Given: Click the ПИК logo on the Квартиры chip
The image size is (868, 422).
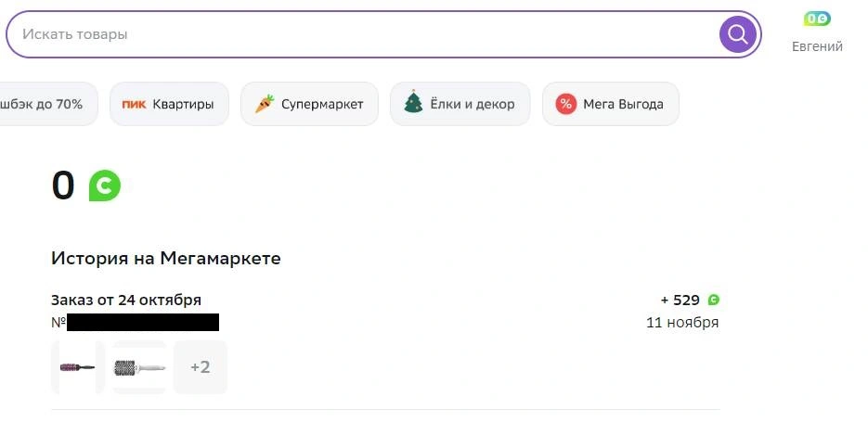Looking at the screenshot, I should click(134, 104).
